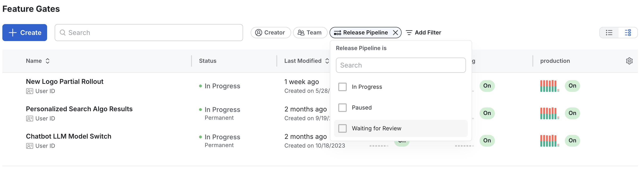
Task: Click In Progress status of Personalized Search Algo Results
Action: click(x=222, y=110)
